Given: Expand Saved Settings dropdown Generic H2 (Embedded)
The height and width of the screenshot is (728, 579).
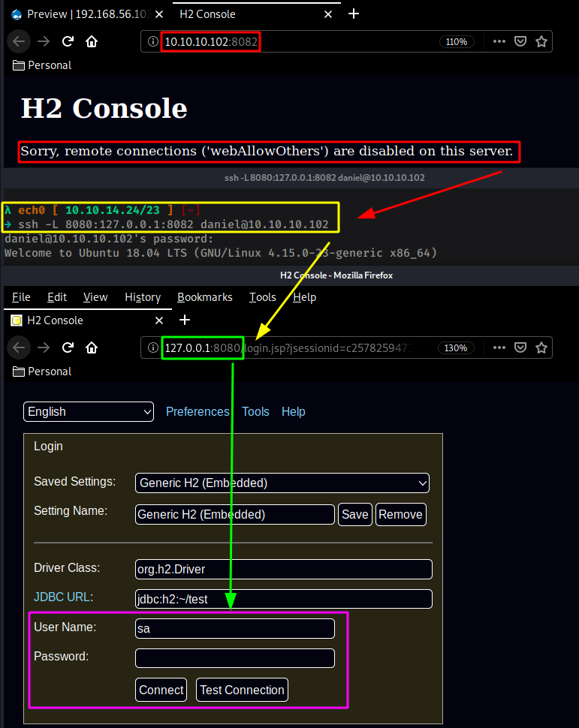Looking at the screenshot, I should coord(282,483).
